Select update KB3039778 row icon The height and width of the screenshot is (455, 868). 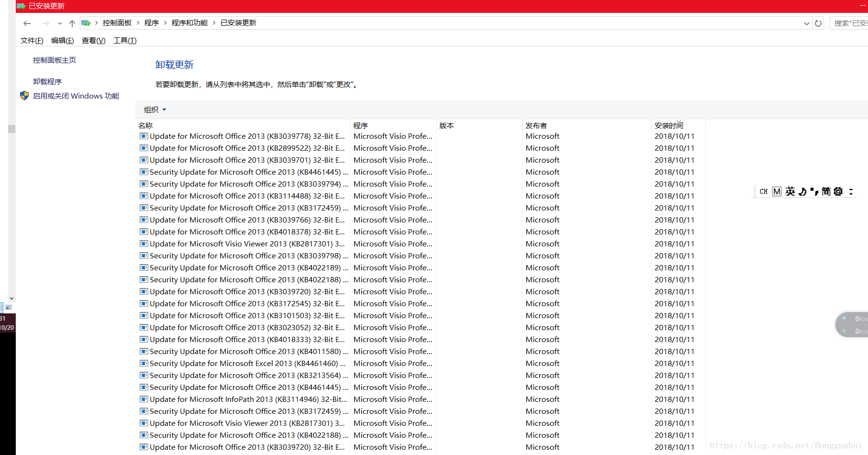[x=143, y=136]
